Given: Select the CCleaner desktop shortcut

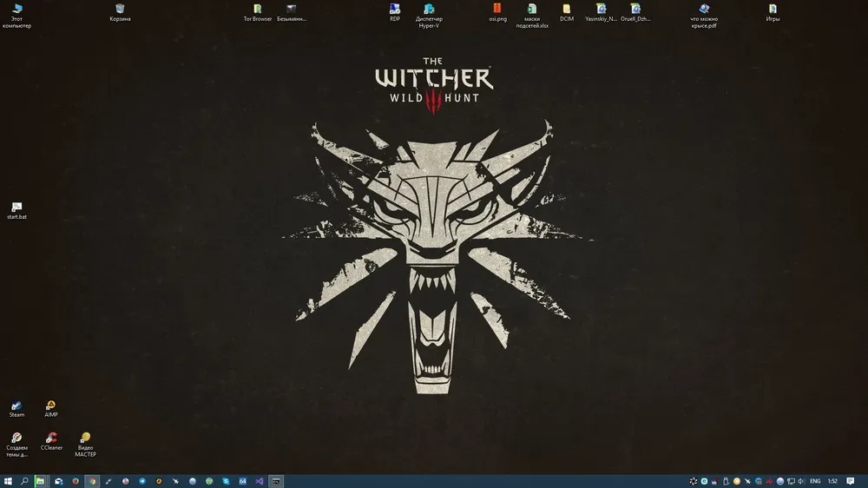Looking at the screenshot, I should click(51, 441).
